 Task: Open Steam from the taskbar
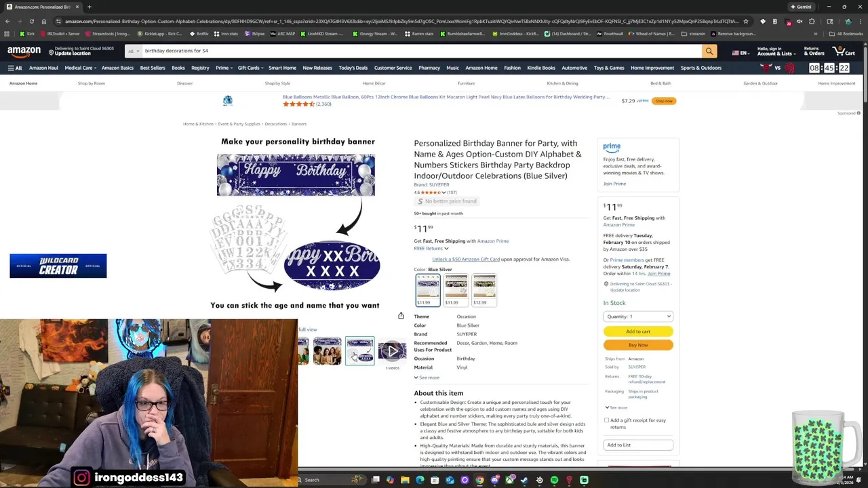524,480
